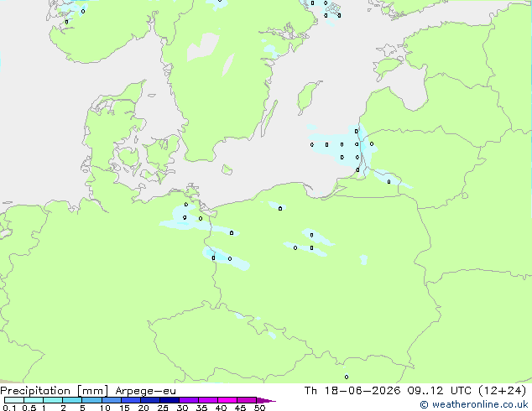Click the legend value '15'
This screenshot has width=532, height=411.
click(124, 408)
